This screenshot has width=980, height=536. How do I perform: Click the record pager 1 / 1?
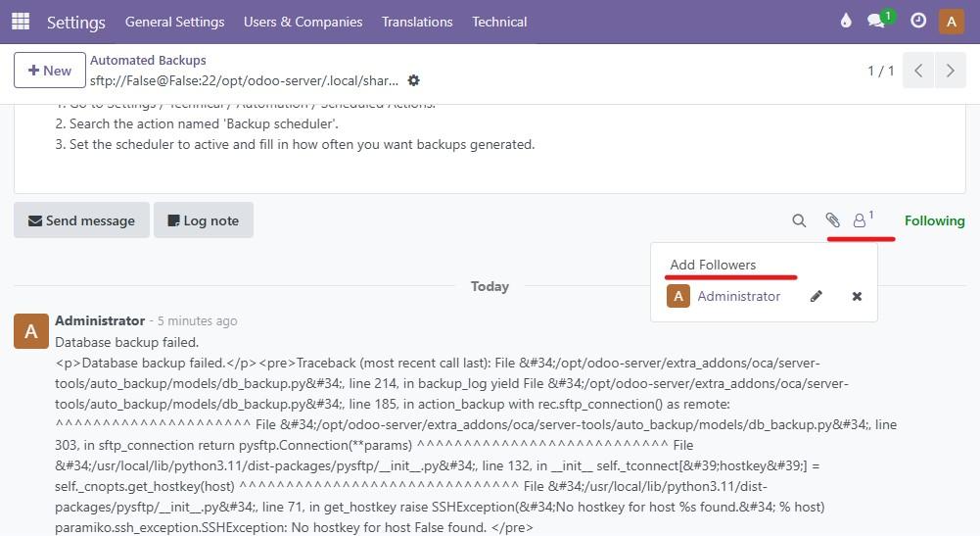(x=880, y=71)
